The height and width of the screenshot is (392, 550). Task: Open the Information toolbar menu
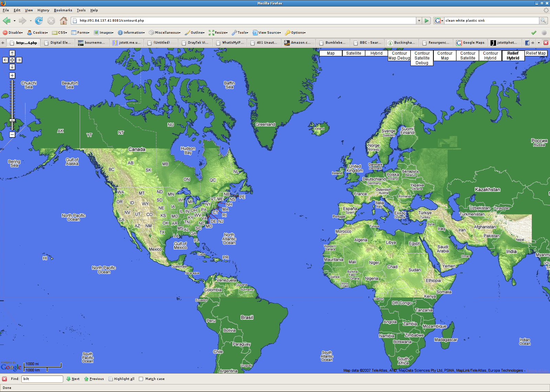tap(131, 33)
